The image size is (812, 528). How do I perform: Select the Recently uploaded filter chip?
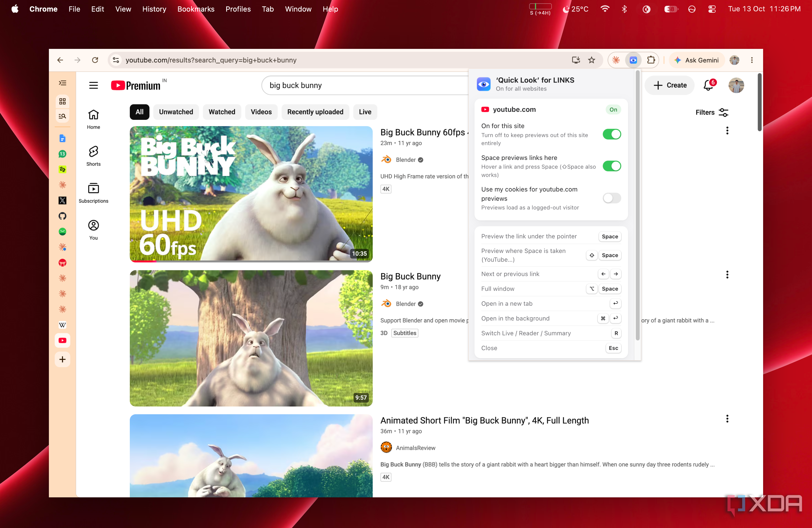click(315, 112)
